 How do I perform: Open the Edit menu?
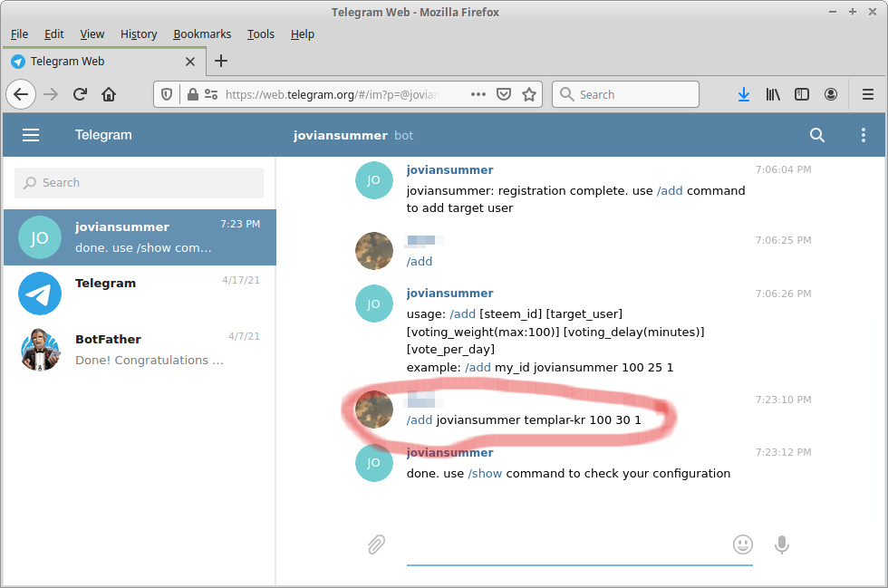pyautogui.click(x=53, y=34)
